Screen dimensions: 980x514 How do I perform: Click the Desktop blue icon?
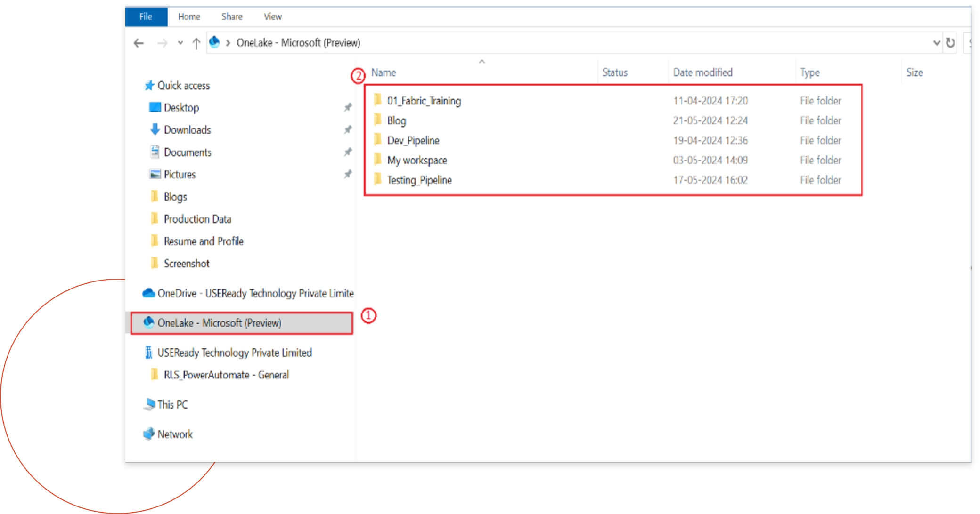(x=155, y=107)
